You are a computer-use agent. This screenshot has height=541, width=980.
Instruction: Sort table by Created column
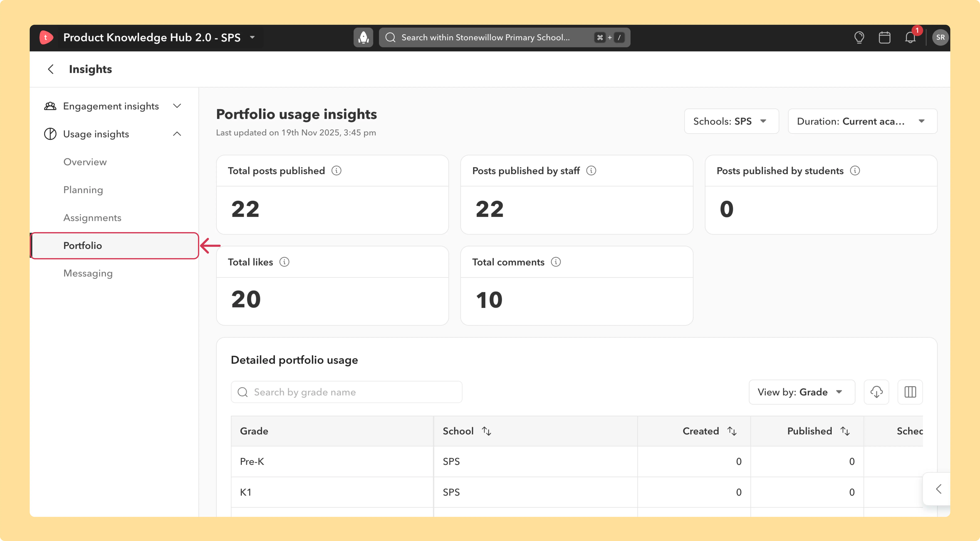tap(732, 431)
